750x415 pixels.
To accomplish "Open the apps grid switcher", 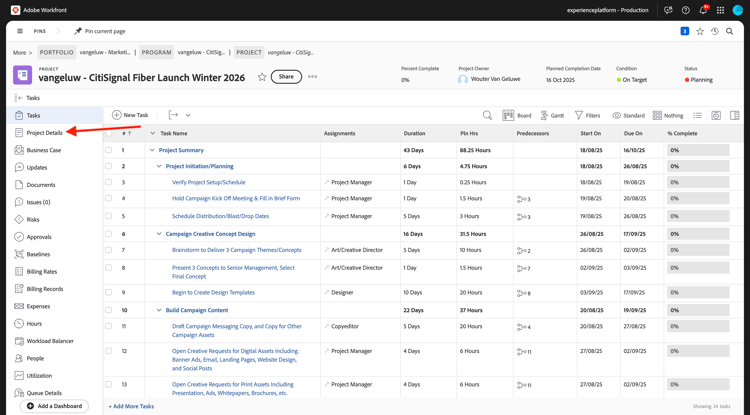I will 720,10.
